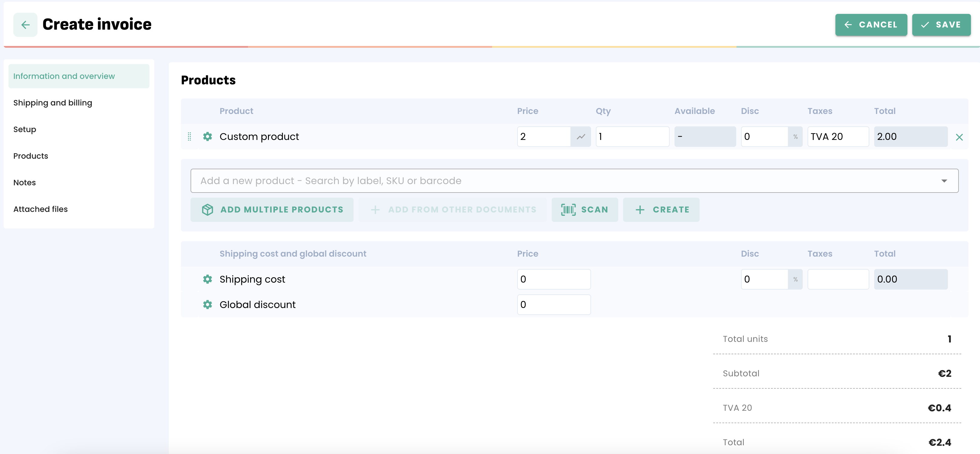Screen dimensions: 980x454
Task: Click Add multiple products button
Action: coord(272,209)
